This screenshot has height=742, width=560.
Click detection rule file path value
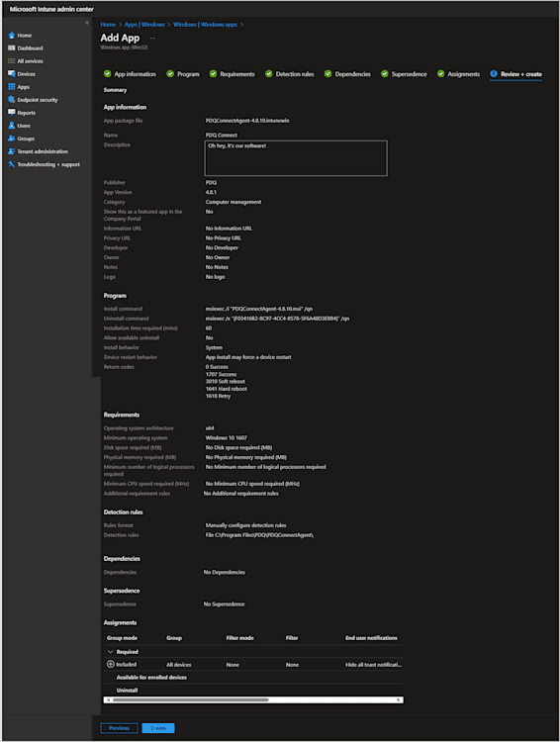(x=259, y=534)
